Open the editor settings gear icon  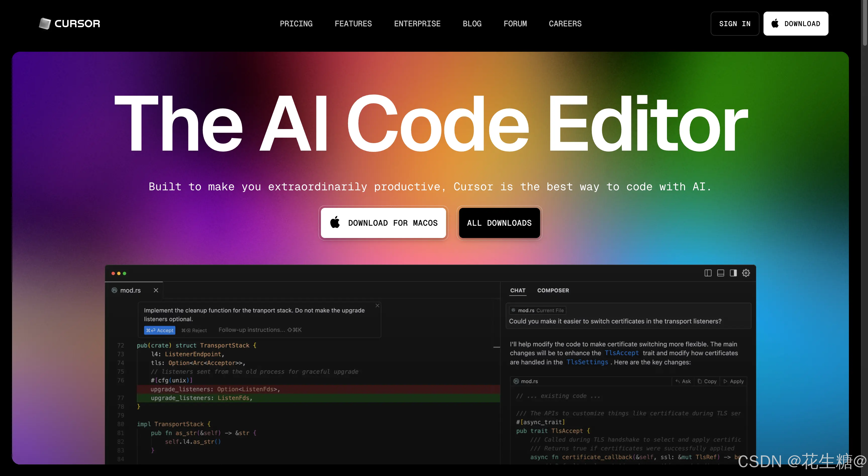(746, 273)
